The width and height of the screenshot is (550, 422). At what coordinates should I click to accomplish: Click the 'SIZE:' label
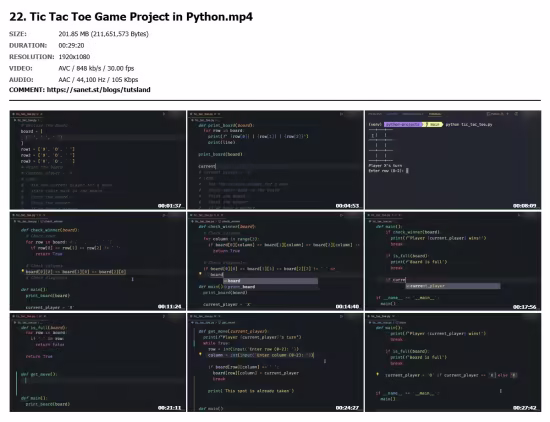pos(18,34)
